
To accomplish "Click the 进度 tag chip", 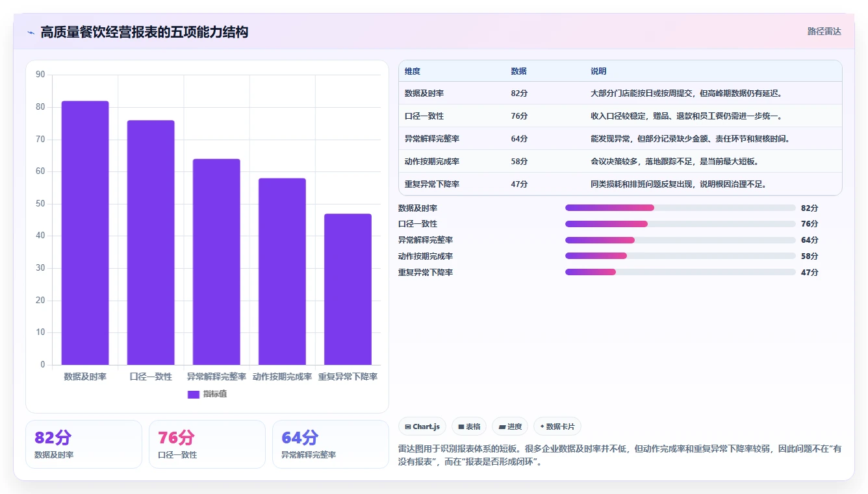I will [x=510, y=426].
